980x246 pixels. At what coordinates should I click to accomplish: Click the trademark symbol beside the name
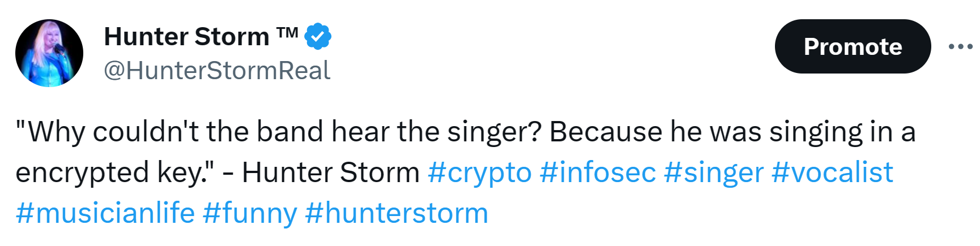click(287, 33)
